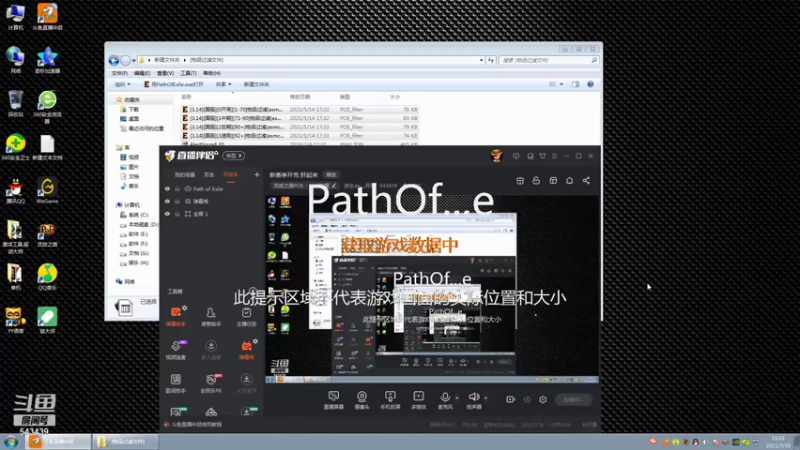Click the pencil edit icon beside category
This screenshot has height=450, width=800.
point(334,186)
